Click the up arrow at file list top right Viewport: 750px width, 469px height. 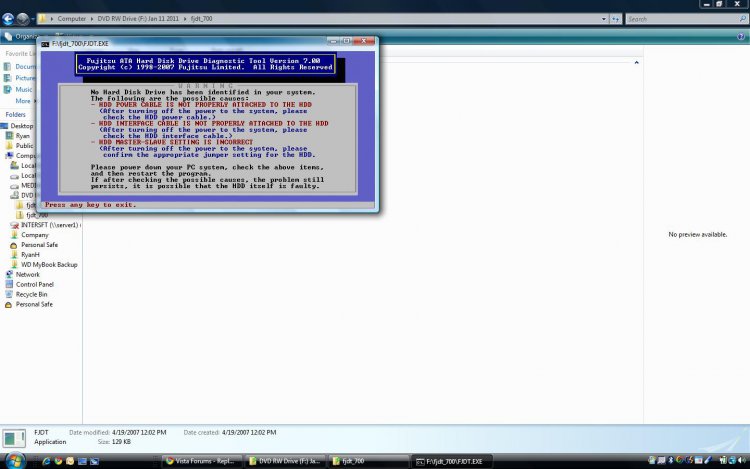637,63
